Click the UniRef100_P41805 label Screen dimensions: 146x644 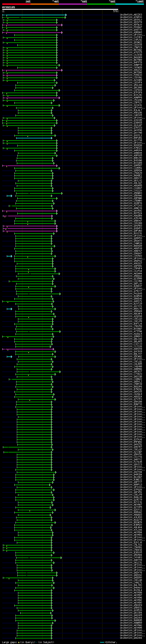pos(131,294)
